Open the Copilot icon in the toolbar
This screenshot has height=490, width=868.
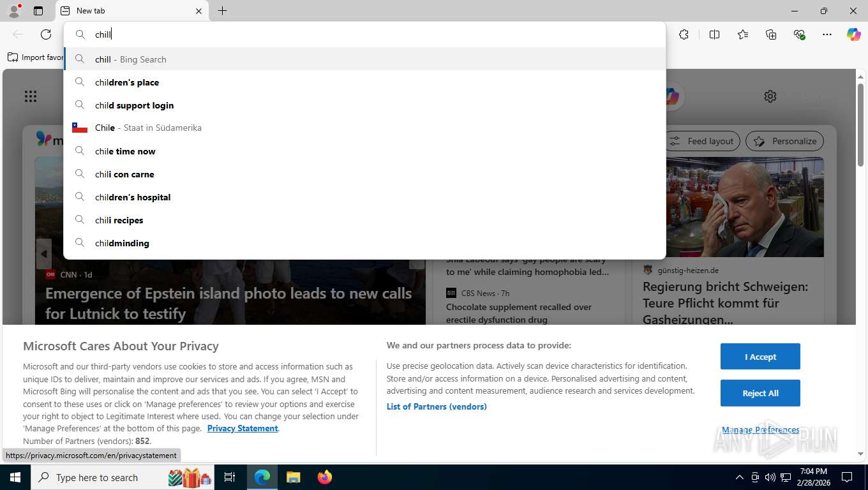point(854,34)
